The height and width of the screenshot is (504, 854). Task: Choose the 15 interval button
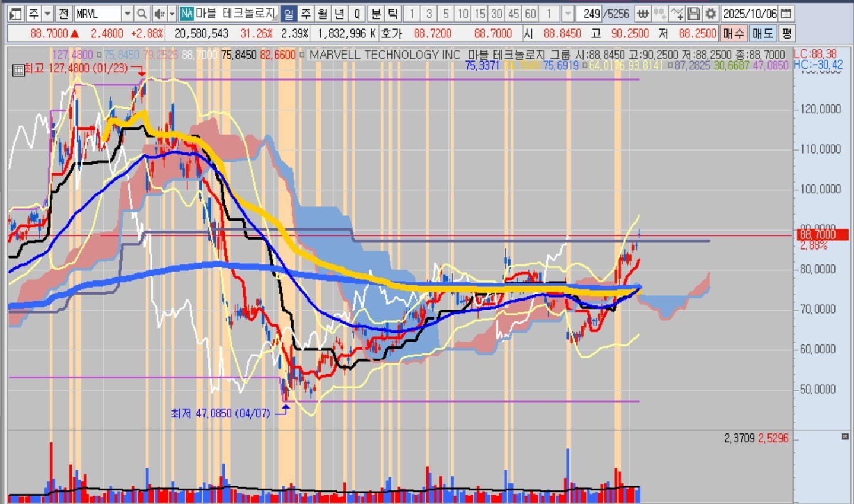coord(480,14)
